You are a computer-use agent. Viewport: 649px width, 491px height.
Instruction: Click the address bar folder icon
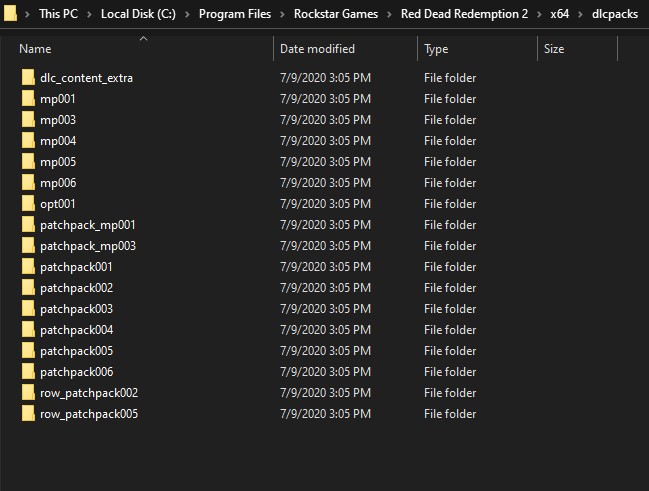coord(12,15)
